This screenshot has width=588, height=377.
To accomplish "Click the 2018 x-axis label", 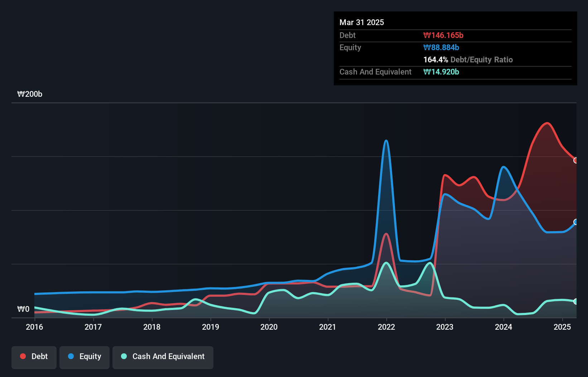I will (152, 327).
